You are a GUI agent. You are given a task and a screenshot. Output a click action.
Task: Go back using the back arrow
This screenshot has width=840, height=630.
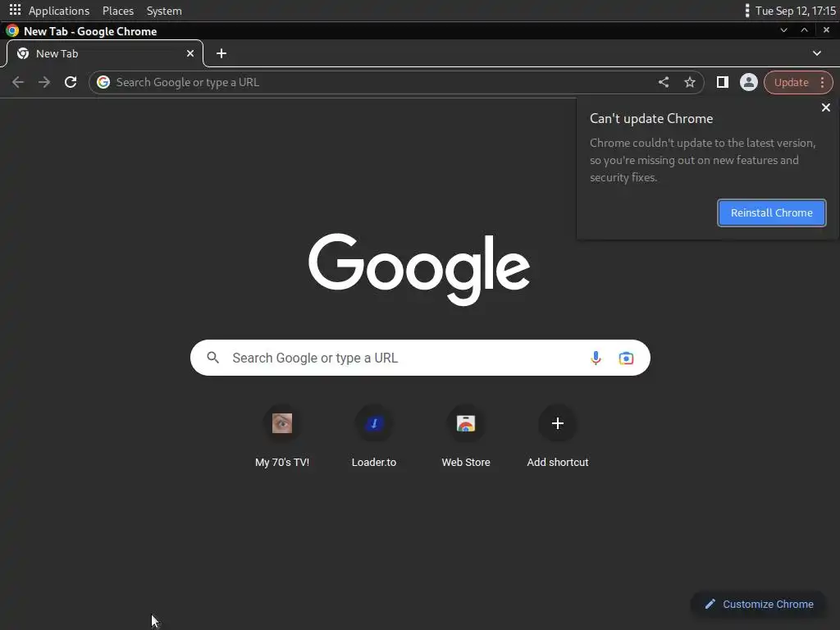click(x=18, y=82)
